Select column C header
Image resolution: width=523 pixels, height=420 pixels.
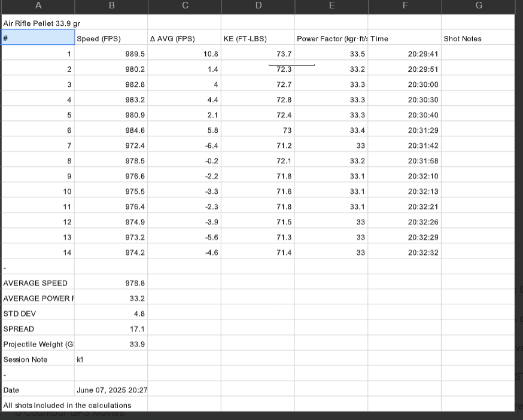[185, 5]
